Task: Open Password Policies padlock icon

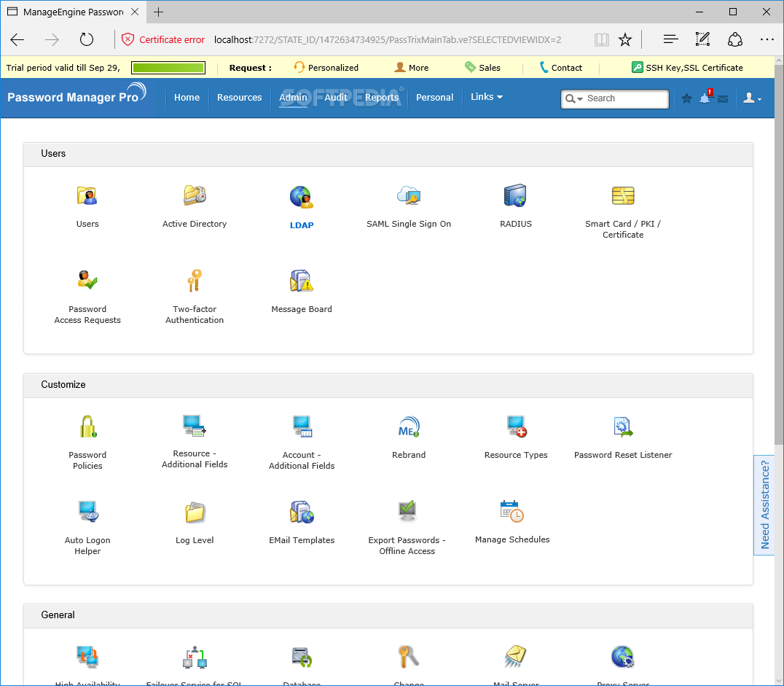Action: pyautogui.click(x=87, y=426)
